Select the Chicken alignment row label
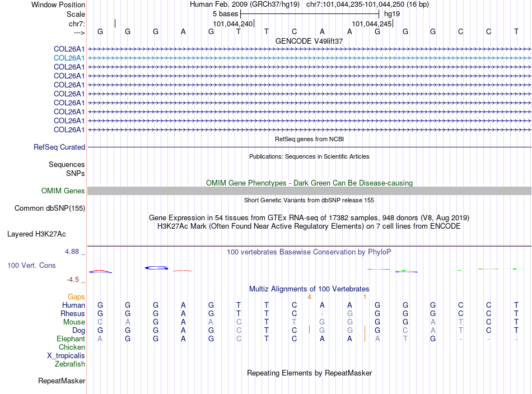 (x=72, y=347)
